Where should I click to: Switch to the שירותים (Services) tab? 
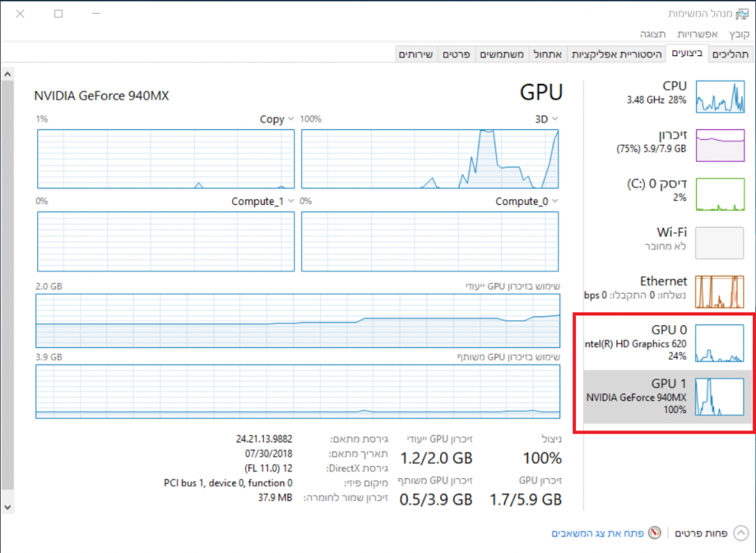416,54
